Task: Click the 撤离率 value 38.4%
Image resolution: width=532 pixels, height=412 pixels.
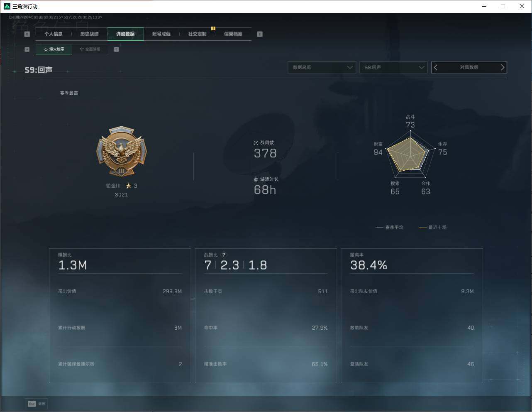Action: [x=368, y=265]
